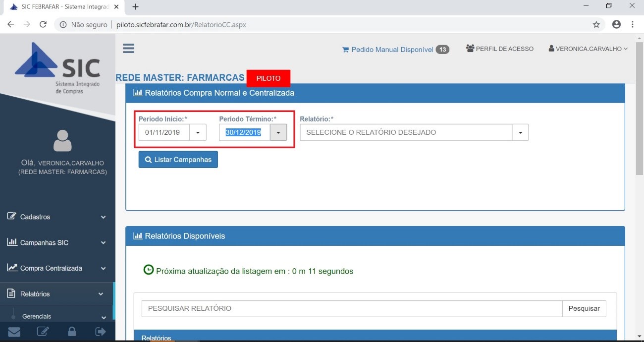Open VERONICA.CARVALHO user dropdown
The width and height of the screenshot is (644, 342).
(x=588, y=49)
